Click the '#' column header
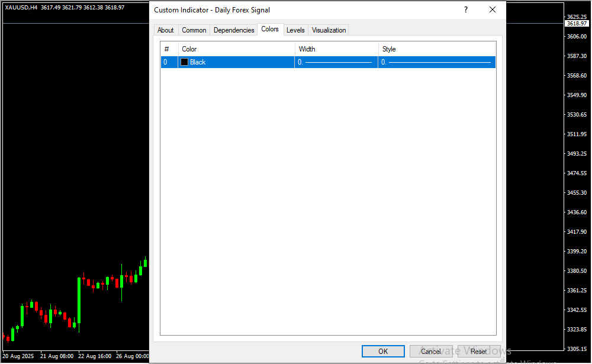Screen dimensions: 592x364 point(168,49)
